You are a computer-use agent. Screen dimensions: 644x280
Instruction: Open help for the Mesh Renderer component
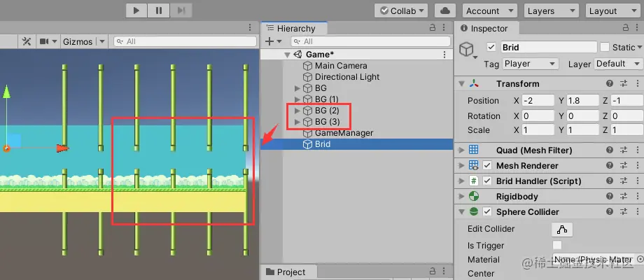tap(610, 165)
